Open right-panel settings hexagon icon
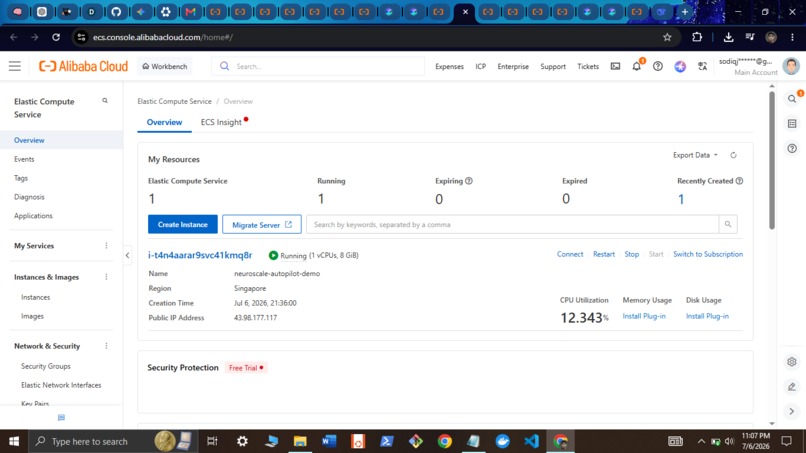 point(792,362)
